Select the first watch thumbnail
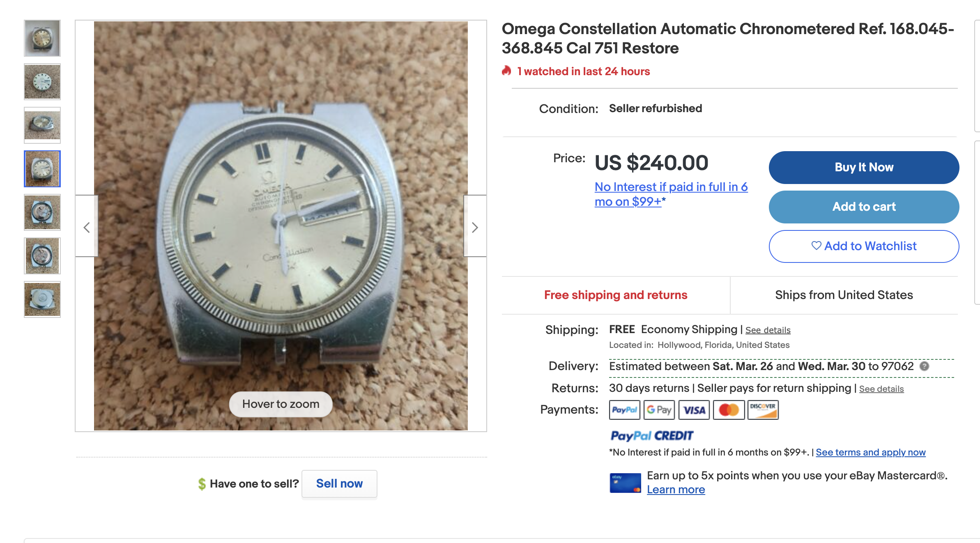 coord(42,38)
